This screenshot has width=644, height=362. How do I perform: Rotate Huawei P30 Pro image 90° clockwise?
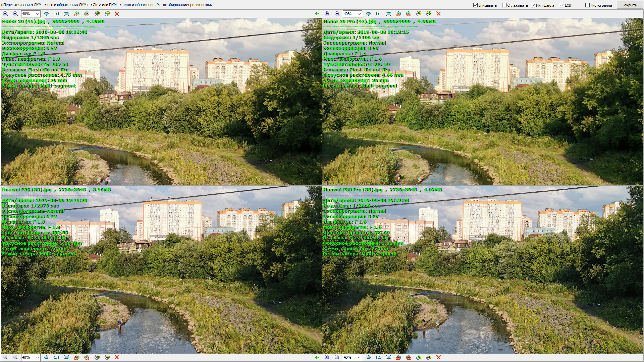coord(409,357)
